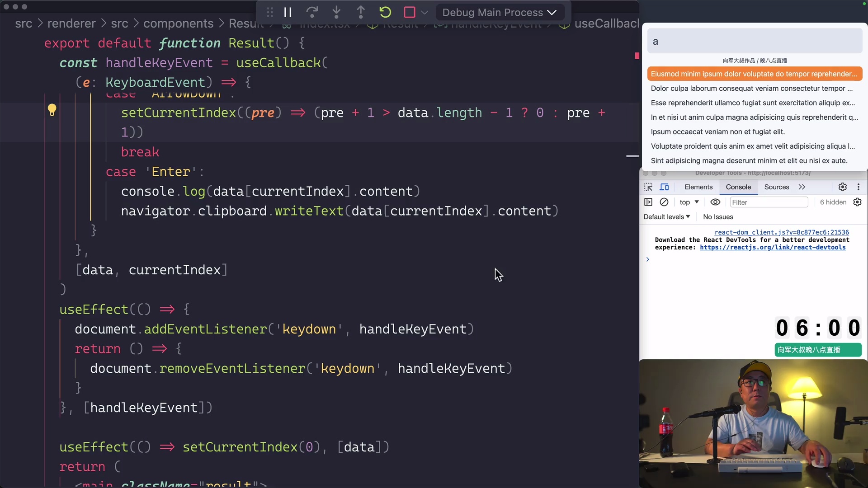Clear the DevTools console output
The width and height of the screenshot is (868, 488).
click(664, 202)
